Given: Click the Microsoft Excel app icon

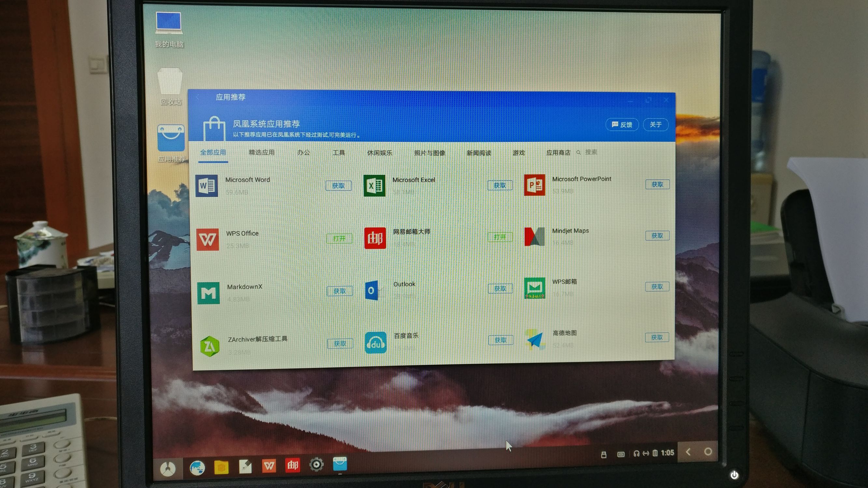Looking at the screenshot, I should pos(374,185).
